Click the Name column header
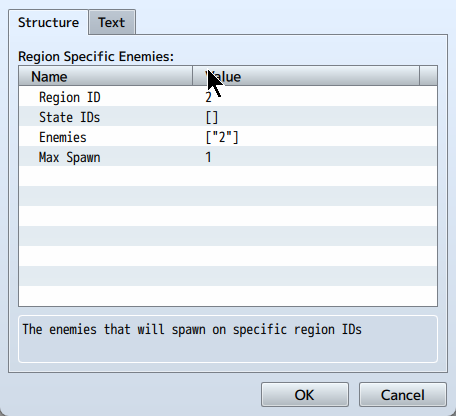The width and height of the screenshot is (456, 416). pos(106,76)
